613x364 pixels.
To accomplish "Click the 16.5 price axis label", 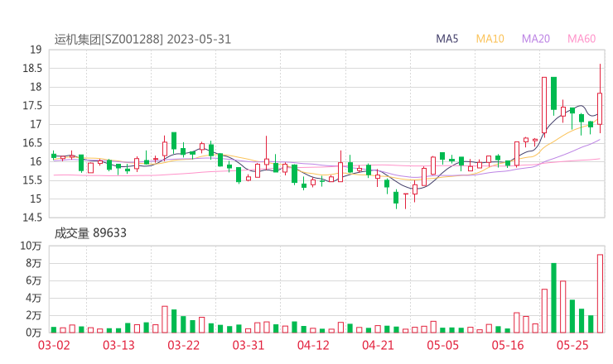I will [32, 143].
